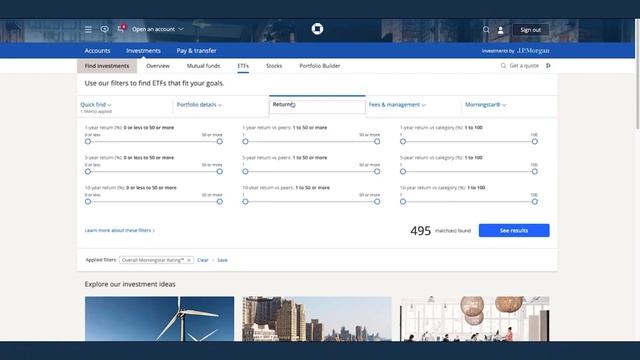Click the Chase octagon logo

pyautogui.click(x=317, y=29)
